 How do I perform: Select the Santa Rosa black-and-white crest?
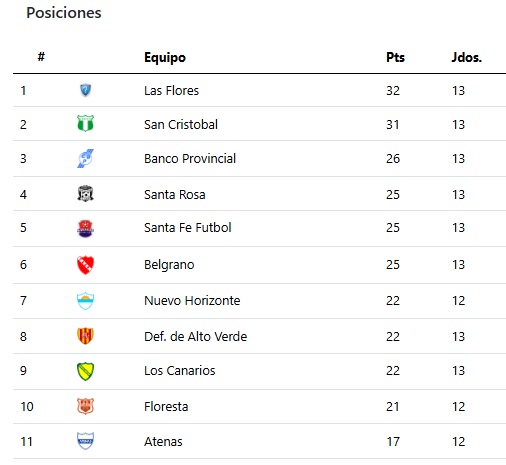click(85, 193)
